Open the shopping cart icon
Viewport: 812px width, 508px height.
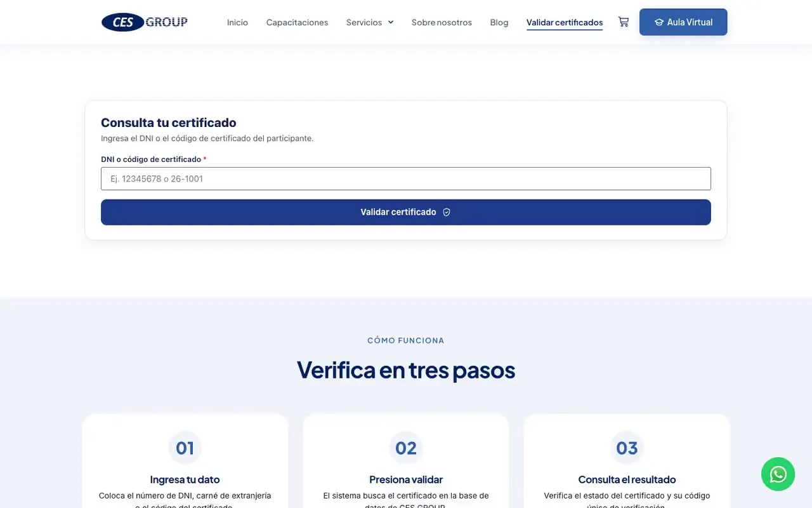[624, 22]
